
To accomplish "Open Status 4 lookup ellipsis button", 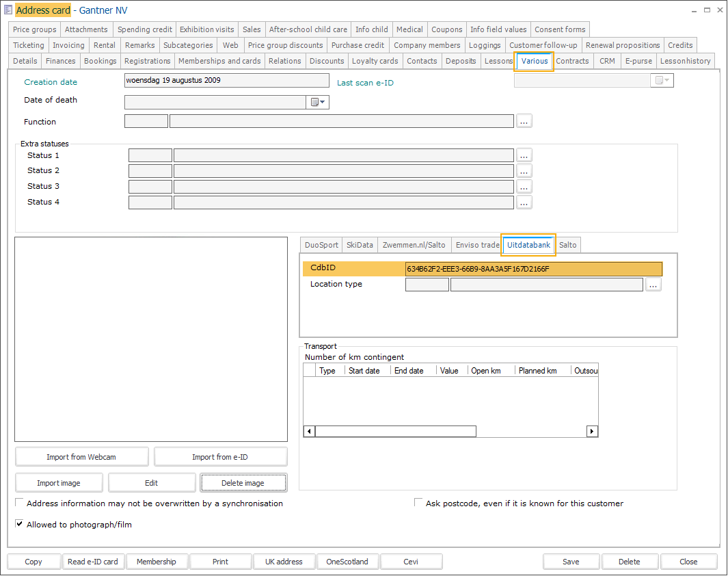I will point(524,202).
